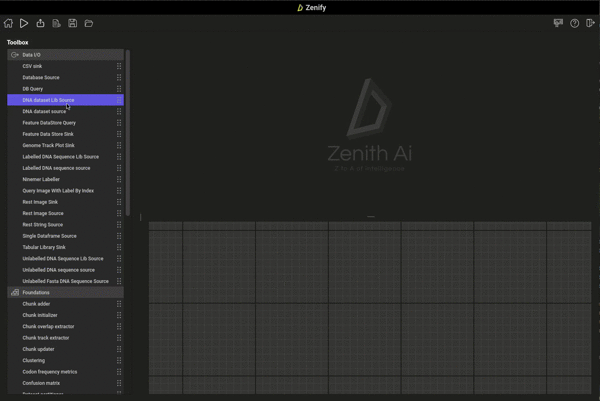The height and width of the screenshot is (401, 600).
Task: Select Ninemer Labeller item
Action: pos(65,179)
